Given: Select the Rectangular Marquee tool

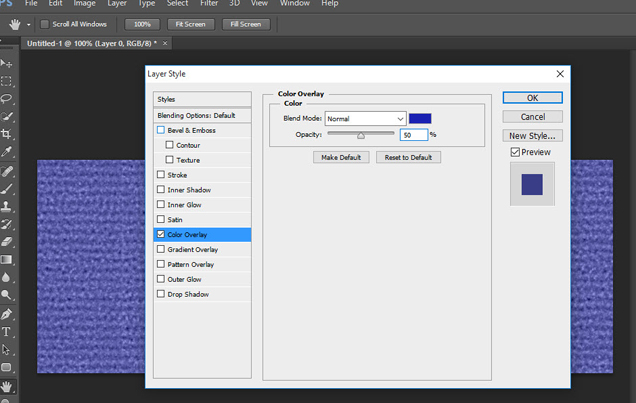Looking at the screenshot, I should [7, 81].
